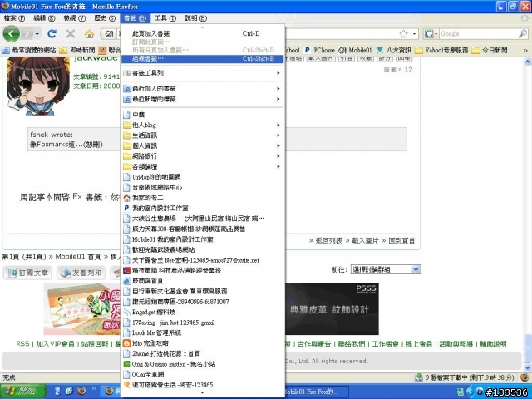The image size is (532, 399).
Task: Open the back-forward history dropdown arrow
Action: click(37, 33)
